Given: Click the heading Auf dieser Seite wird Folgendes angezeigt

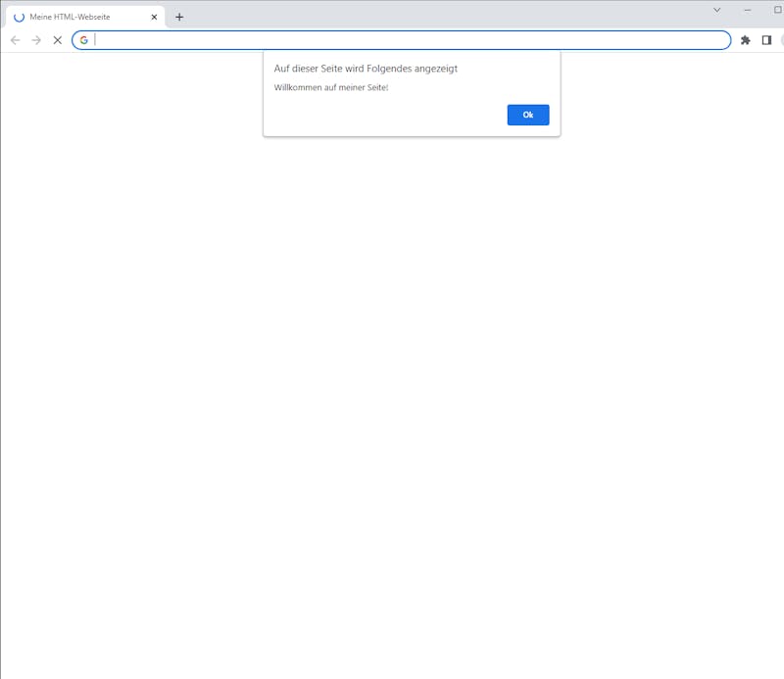Looking at the screenshot, I should coord(366,69).
